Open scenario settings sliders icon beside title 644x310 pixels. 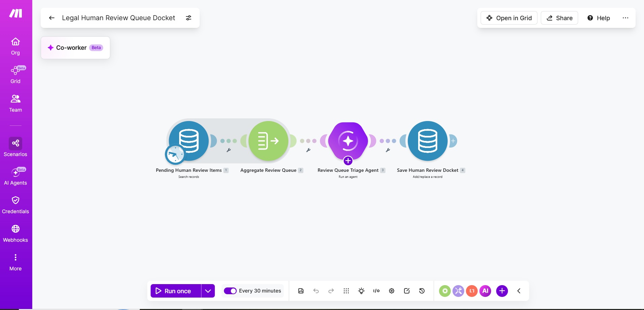click(189, 18)
